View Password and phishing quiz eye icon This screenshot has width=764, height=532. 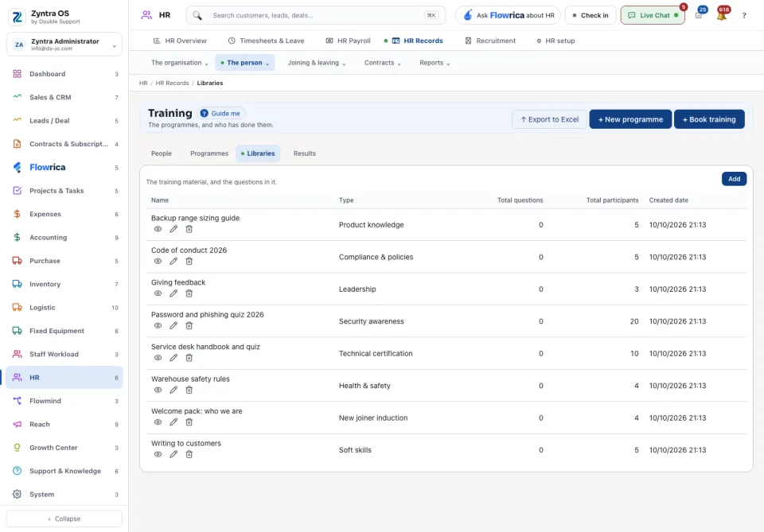point(158,325)
